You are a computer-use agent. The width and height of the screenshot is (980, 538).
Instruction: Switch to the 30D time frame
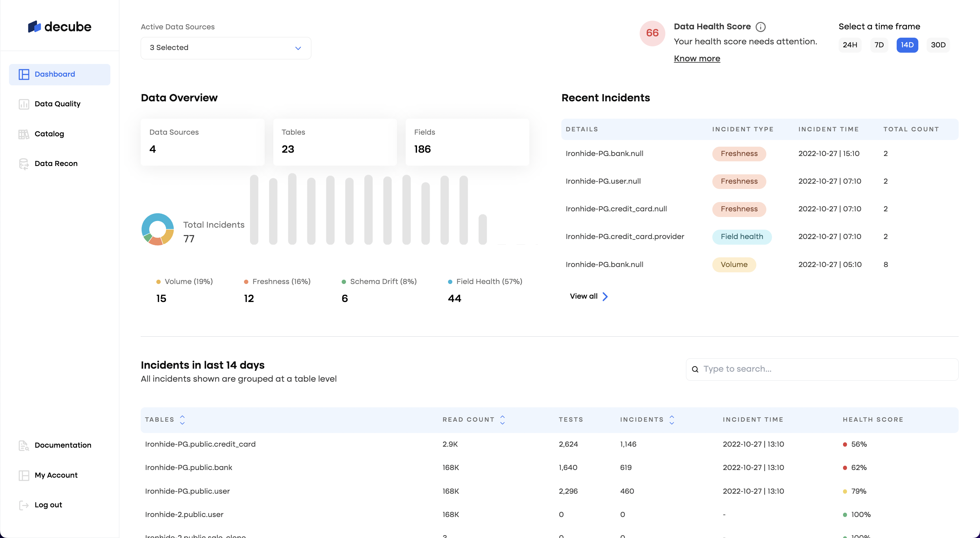[x=938, y=45]
